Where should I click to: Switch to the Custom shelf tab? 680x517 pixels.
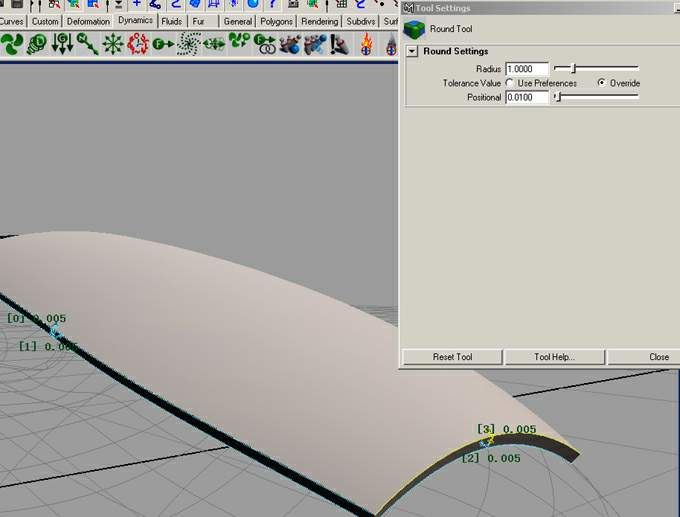click(x=45, y=21)
